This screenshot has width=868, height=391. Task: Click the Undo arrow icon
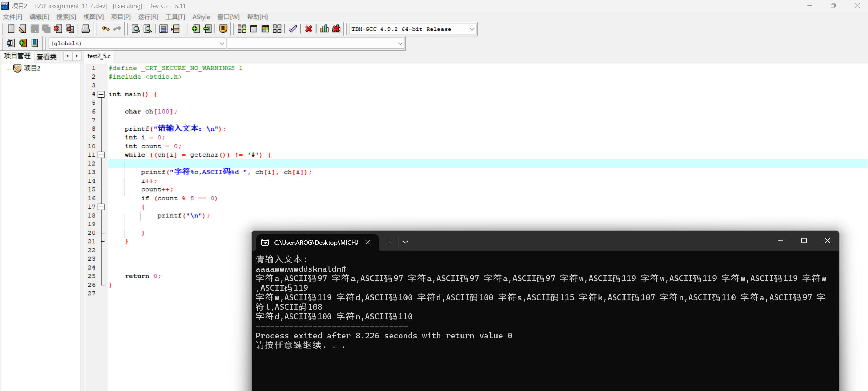point(105,29)
